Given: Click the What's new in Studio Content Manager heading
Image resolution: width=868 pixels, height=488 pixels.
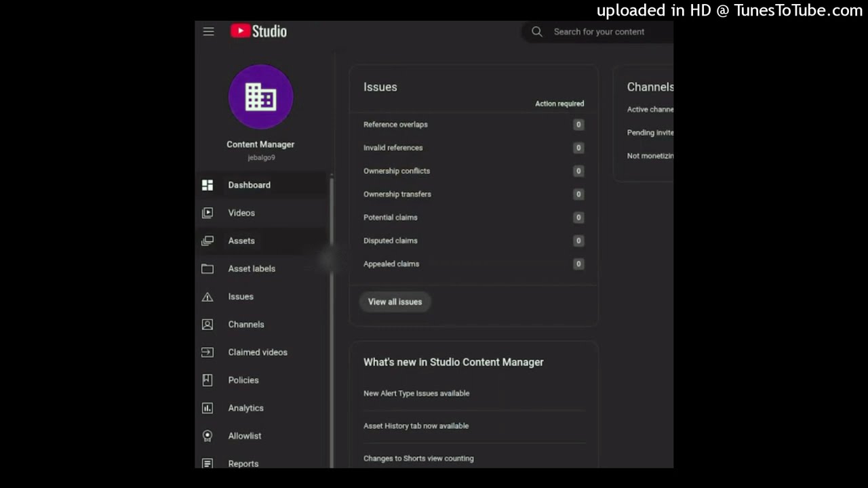Looking at the screenshot, I should tap(454, 362).
